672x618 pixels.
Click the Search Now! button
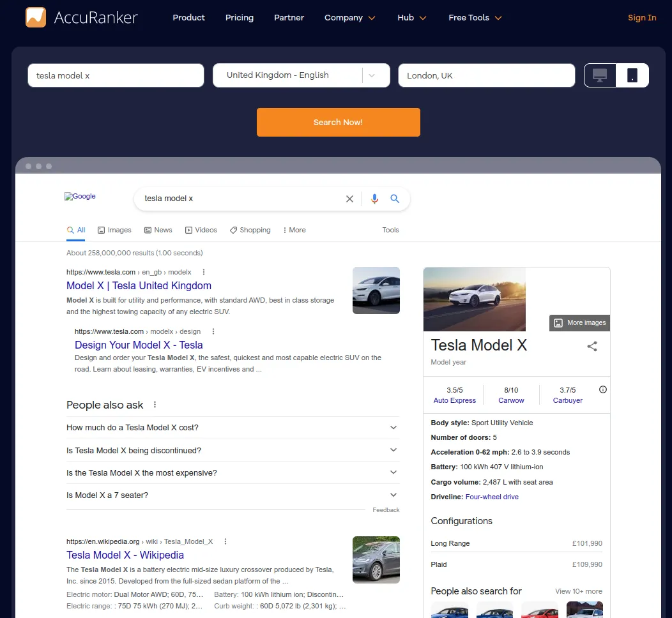[338, 122]
